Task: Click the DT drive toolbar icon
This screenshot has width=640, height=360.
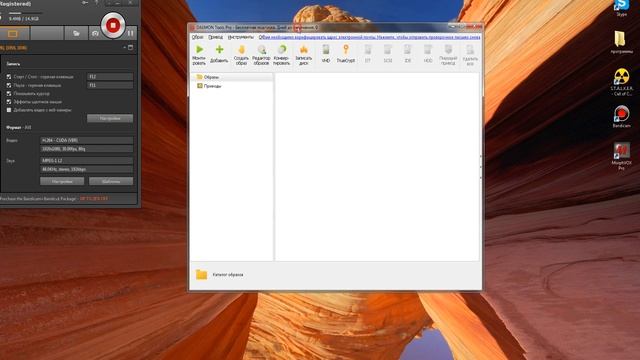Action: [x=368, y=50]
